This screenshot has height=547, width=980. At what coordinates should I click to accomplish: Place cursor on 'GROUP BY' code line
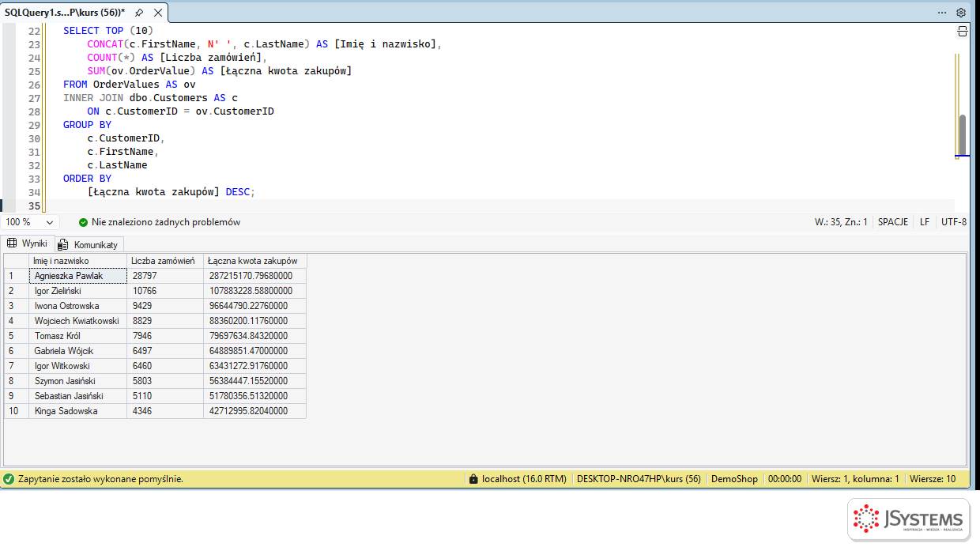click(87, 125)
